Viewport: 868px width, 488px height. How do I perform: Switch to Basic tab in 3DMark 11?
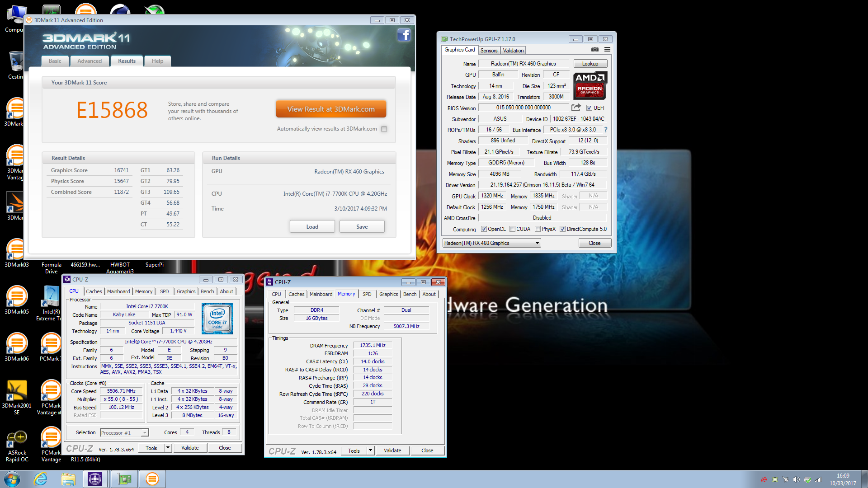pos(55,61)
